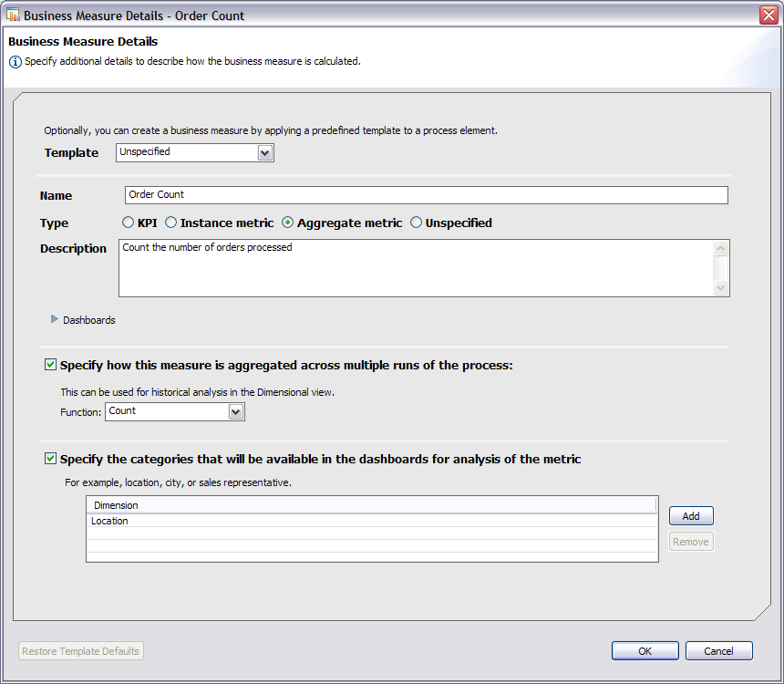This screenshot has height=684, width=784.
Task: Toggle the aggregated across multiple runs checkbox
Action: (x=50, y=364)
